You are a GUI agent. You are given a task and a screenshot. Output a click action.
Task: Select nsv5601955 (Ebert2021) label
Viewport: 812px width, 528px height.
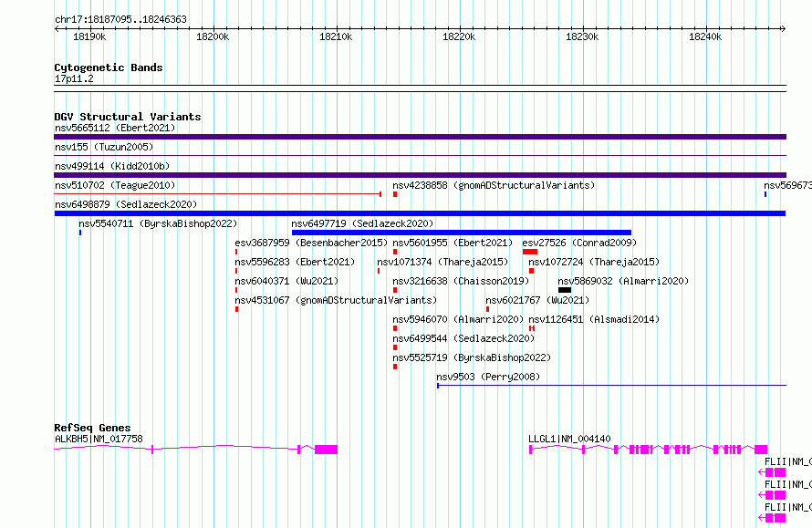tap(453, 243)
